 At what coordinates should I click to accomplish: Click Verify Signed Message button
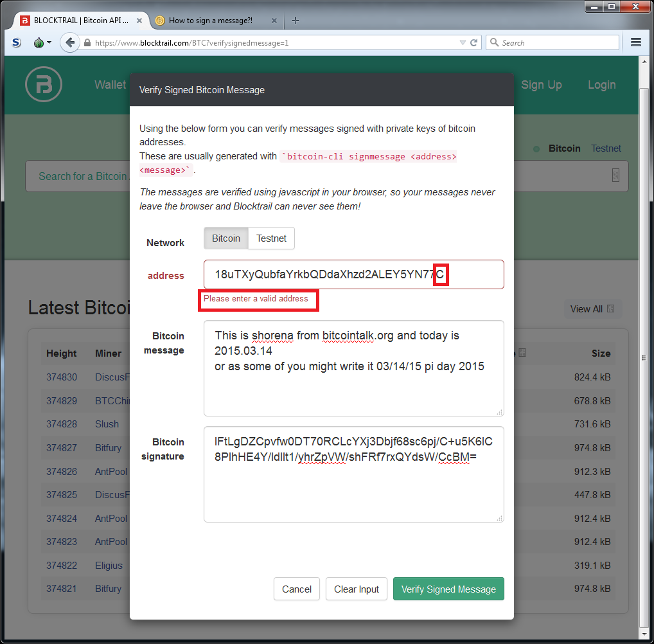pyautogui.click(x=448, y=589)
